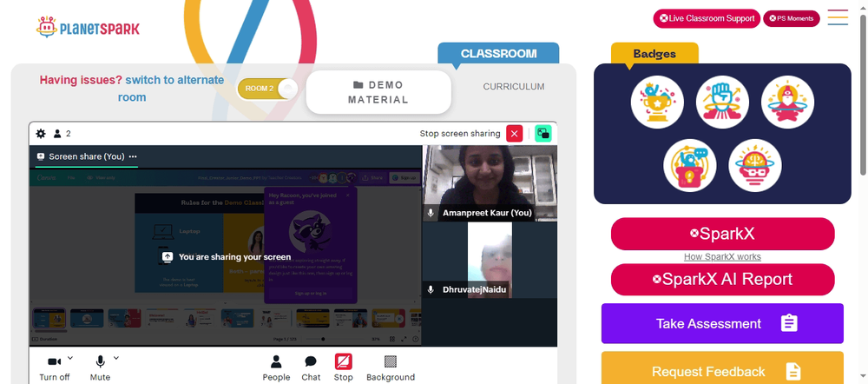Stop screen sharing with red X
This screenshot has width=868, height=384.
click(514, 134)
